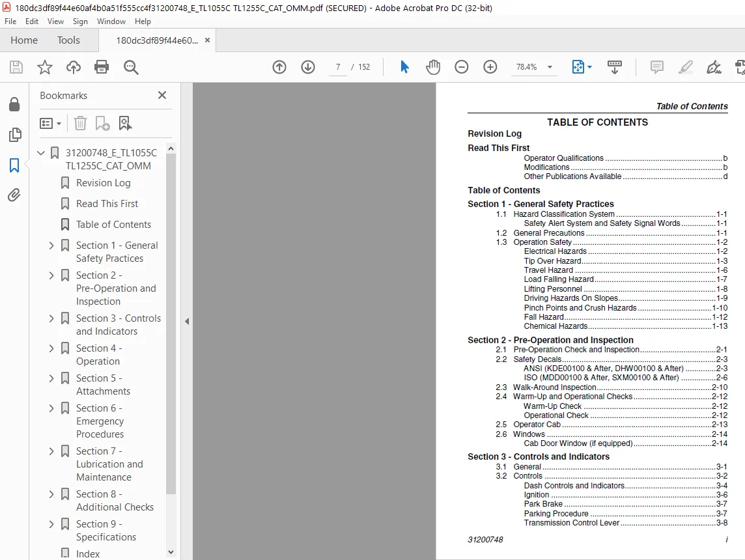
Task: Add the document to favorites (star icon)
Action: pos(45,67)
